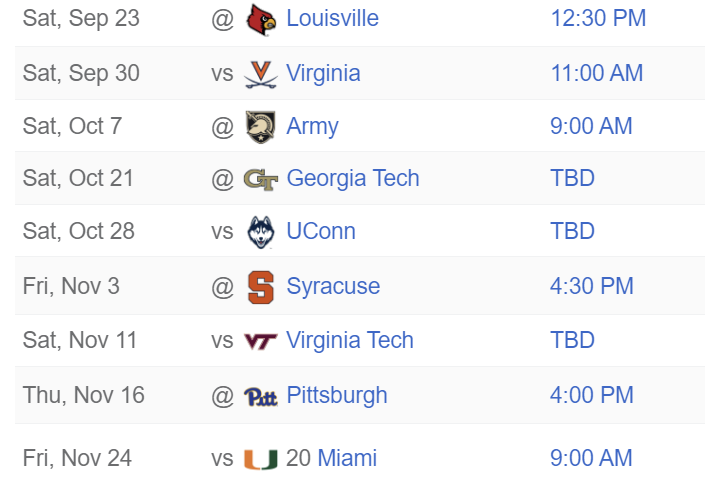Click the Virginia Tech VT logo
The height and width of the screenshot is (480, 705).
click(261, 341)
